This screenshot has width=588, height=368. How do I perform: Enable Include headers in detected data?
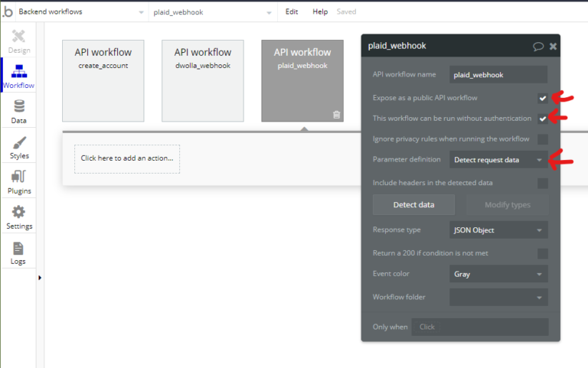(x=543, y=184)
